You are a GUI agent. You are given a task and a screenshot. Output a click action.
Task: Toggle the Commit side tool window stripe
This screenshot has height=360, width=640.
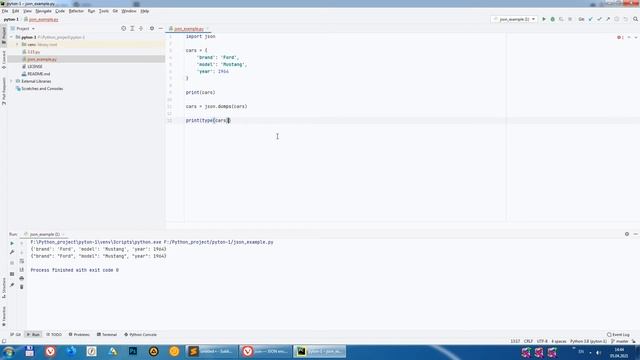(4, 60)
